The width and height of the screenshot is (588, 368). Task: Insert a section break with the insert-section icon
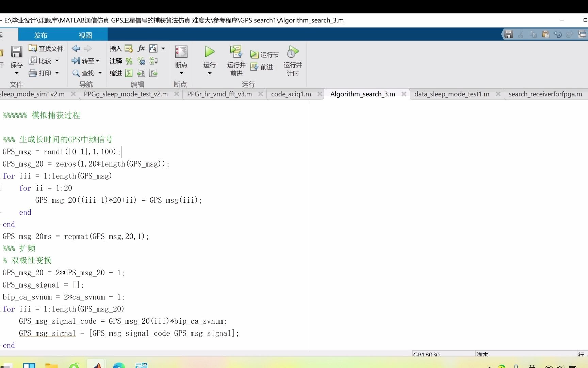tap(129, 48)
